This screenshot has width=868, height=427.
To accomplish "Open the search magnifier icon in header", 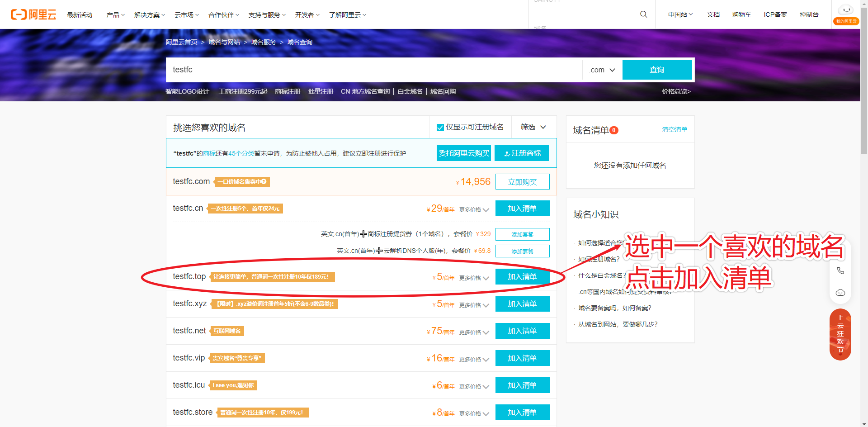I will click(x=644, y=14).
